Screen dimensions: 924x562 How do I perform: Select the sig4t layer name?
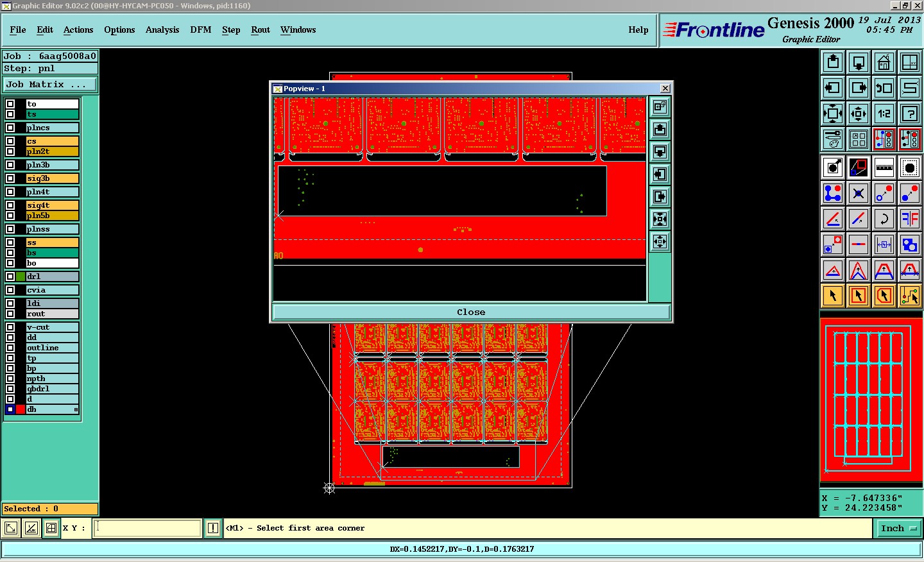click(x=52, y=205)
